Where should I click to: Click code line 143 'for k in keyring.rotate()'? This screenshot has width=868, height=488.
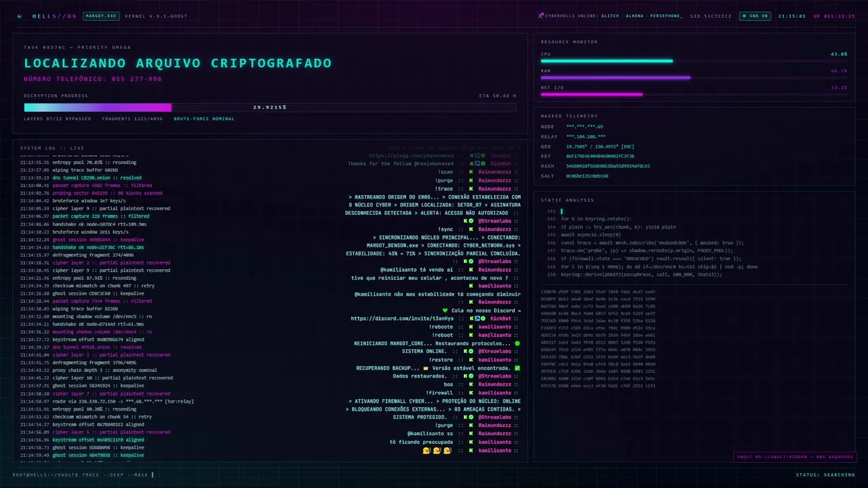click(596, 219)
